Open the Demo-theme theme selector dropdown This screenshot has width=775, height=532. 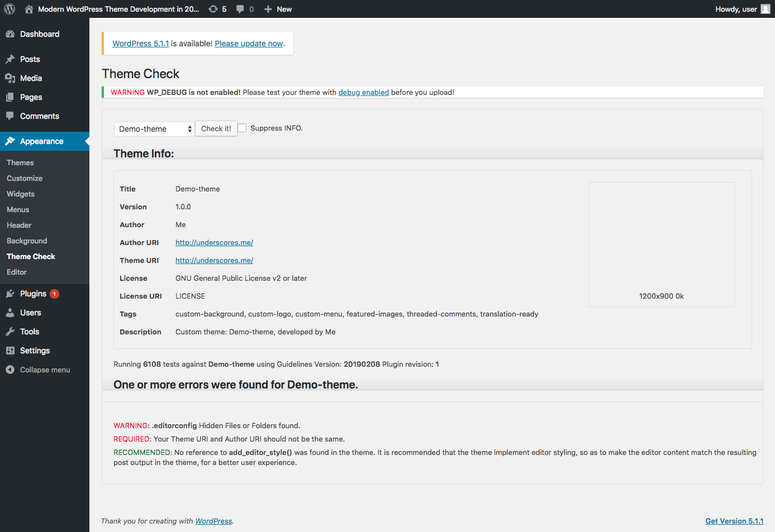[x=154, y=129]
